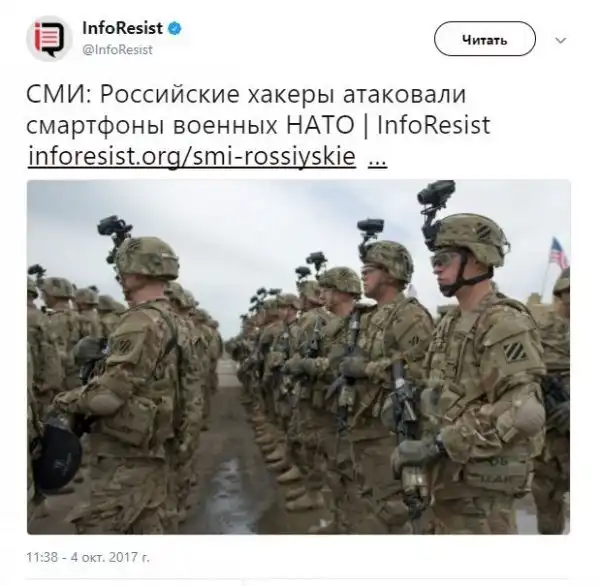600x586 pixels.
Task: Click the striped shoulder patch in photo
Action: tap(515, 352)
